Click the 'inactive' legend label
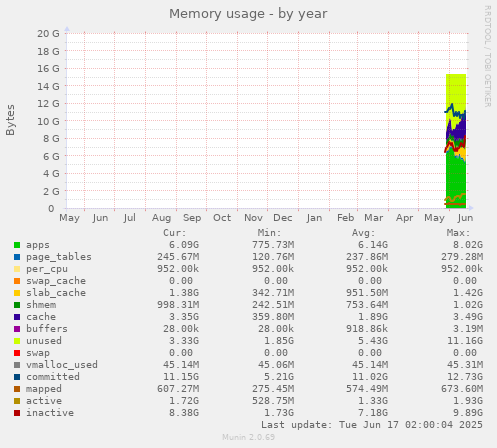The width and height of the screenshot is (497, 448). (x=50, y=413)
